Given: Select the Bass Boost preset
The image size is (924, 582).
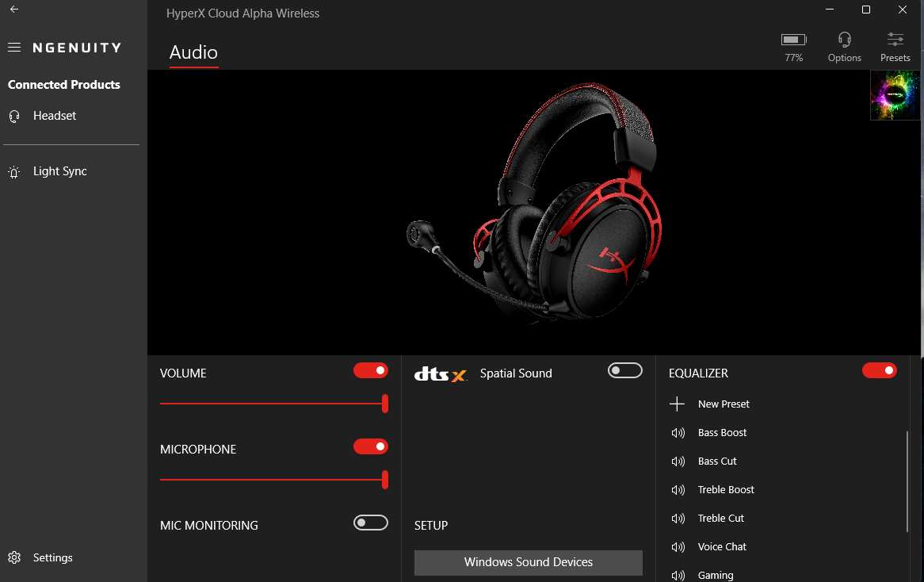Looking at the screenshot, I should point(722,433).
